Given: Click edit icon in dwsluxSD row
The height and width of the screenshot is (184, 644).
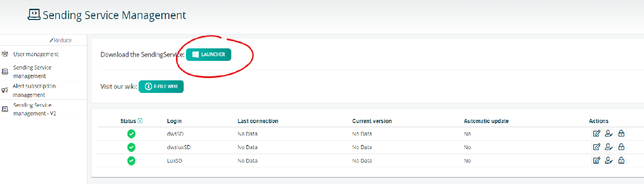Looking at the screenshot, I should 597,147.
